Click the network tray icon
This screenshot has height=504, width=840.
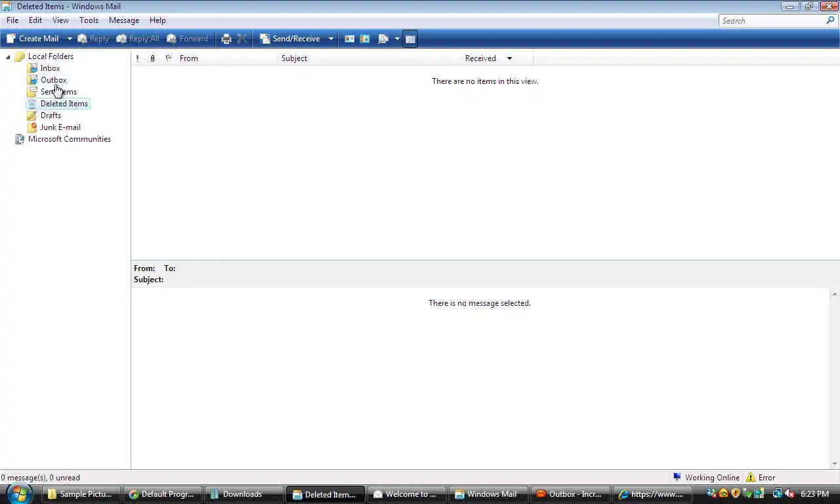tap(778, 493)
